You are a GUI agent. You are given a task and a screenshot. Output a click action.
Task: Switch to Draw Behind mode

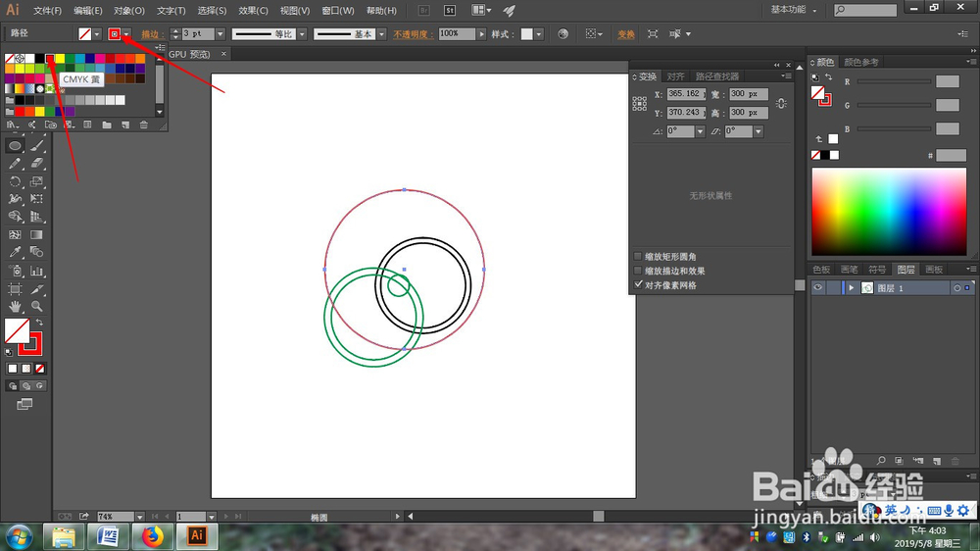coord(26,386)
